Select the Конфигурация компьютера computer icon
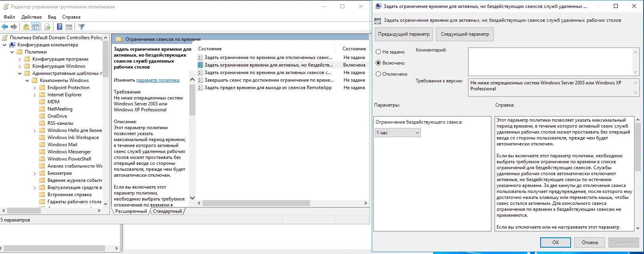The image size is (644, 254). (x=13, y=45)
